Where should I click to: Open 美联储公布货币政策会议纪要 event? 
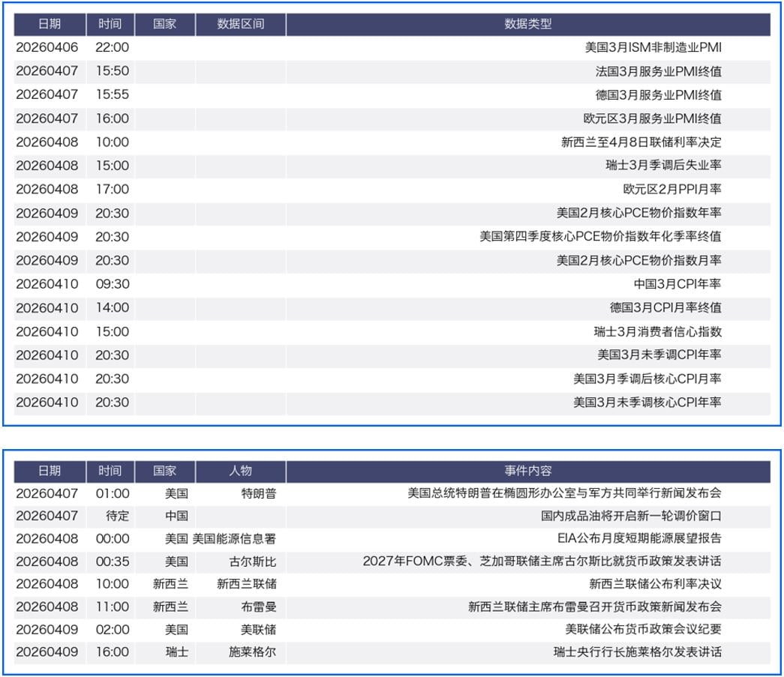[x=643, y=630]
